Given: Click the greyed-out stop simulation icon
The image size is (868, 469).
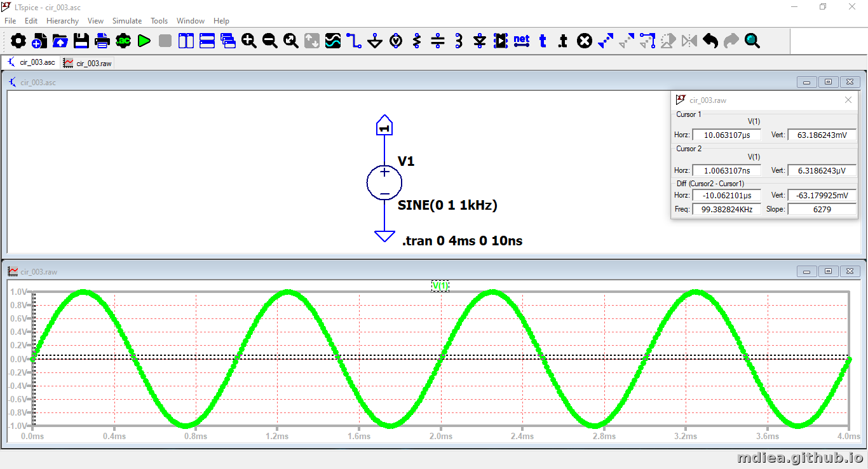Looking at the screenshot, I should click(x=165, y=41).
